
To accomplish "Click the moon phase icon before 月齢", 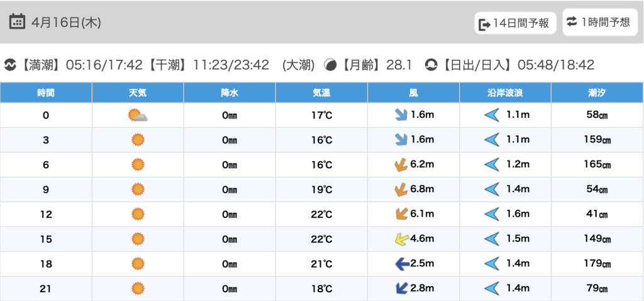I will click(330, 65).
